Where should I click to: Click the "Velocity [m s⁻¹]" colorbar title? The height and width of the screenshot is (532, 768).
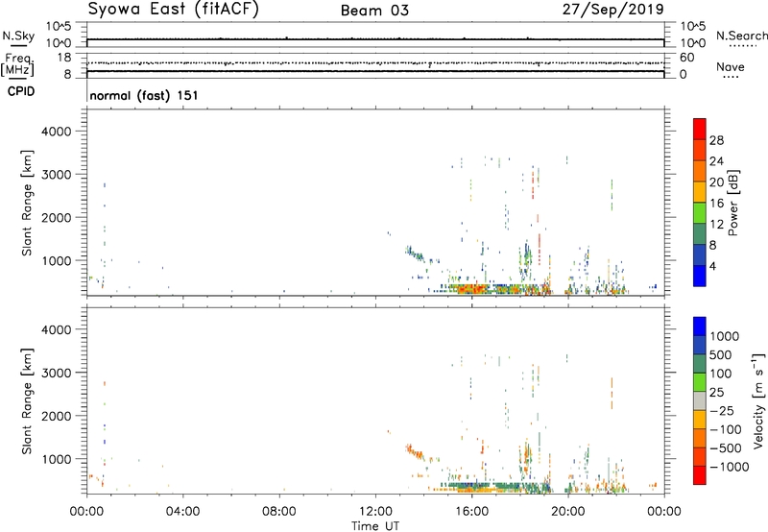[x=758, y=400]
